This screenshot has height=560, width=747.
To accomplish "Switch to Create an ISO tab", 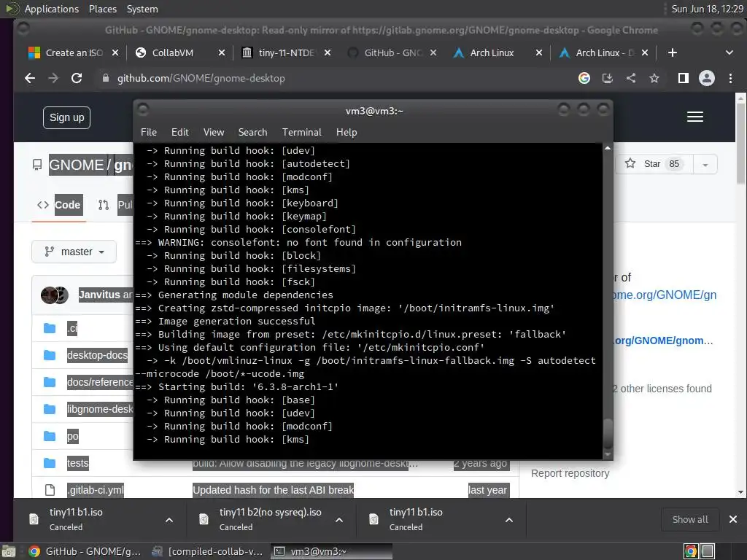I will tap(74, 52).
